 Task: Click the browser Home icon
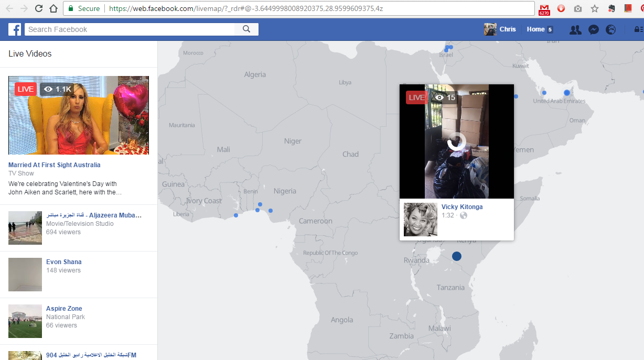53,8
